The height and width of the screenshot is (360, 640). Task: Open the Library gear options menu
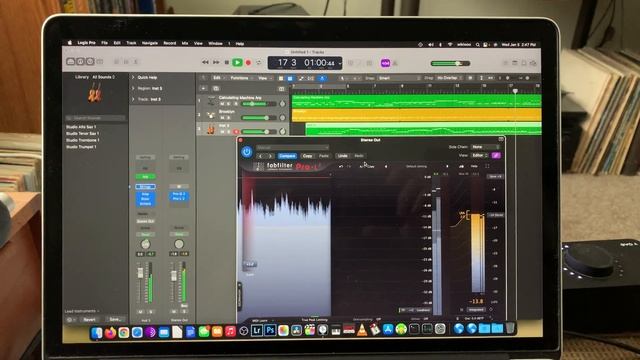(x=70, y=320)
